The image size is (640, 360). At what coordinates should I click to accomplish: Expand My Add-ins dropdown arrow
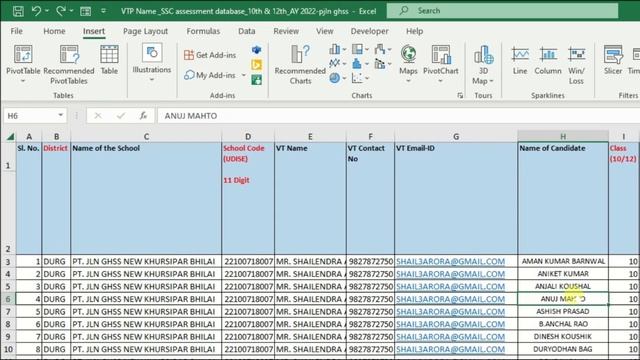[x=244, y=75]
